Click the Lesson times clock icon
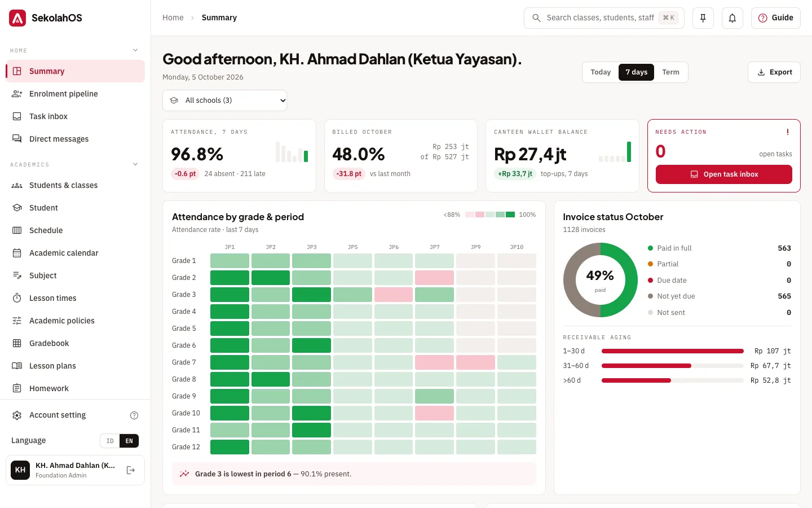 17,298
